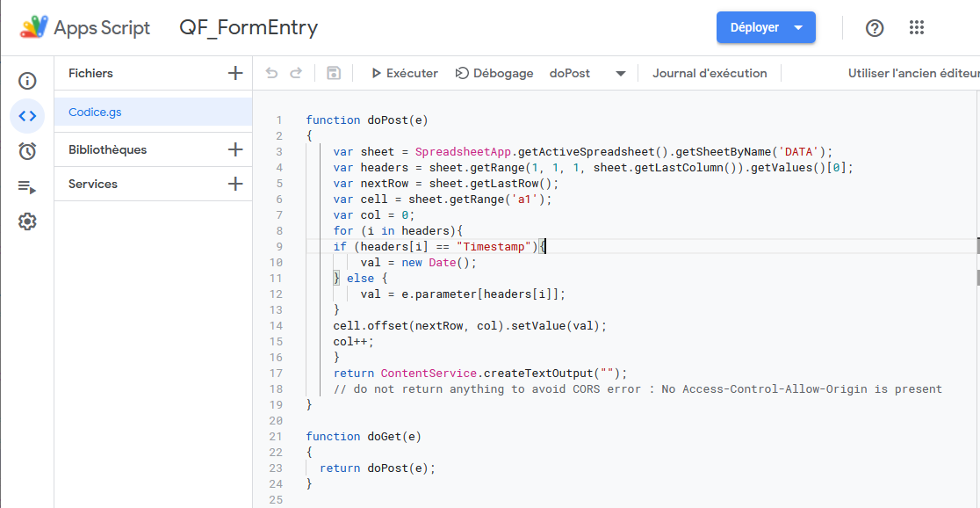Click the Redo arrow in toolbar
This screenshot has height=508, width=980.
point(297,74)
